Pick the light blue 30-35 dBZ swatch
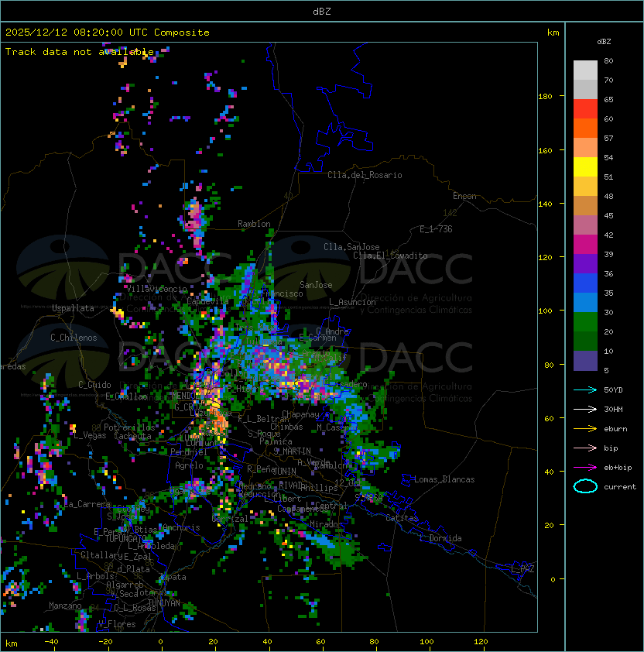Screen dimensions: 644x652 [585, 303]
